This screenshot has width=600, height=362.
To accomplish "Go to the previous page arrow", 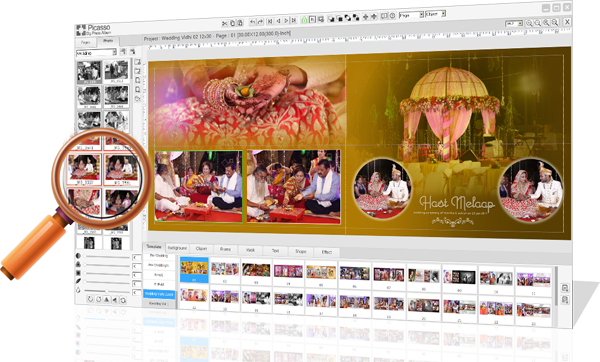I will pyautogui.click(x=278, y=21).
